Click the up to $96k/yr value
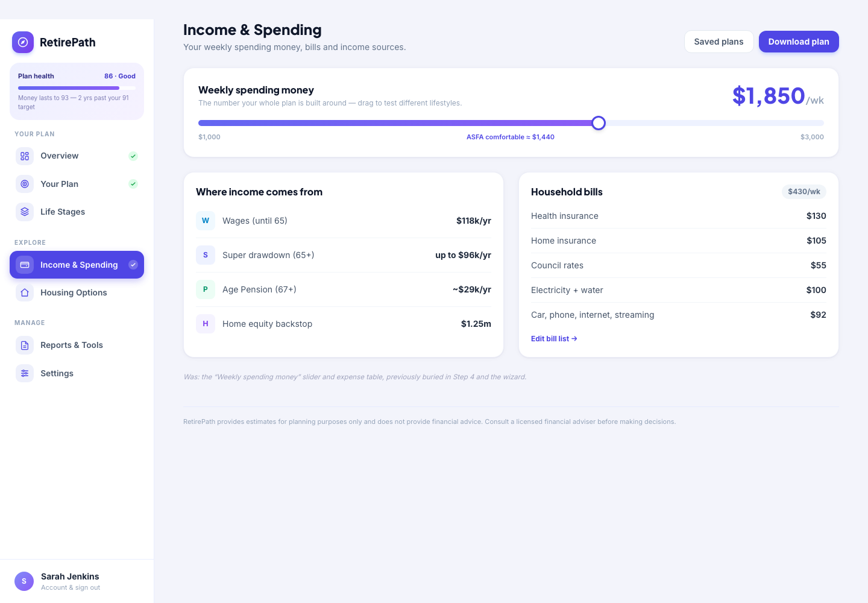The image size is (868, 603). (463, 255)
